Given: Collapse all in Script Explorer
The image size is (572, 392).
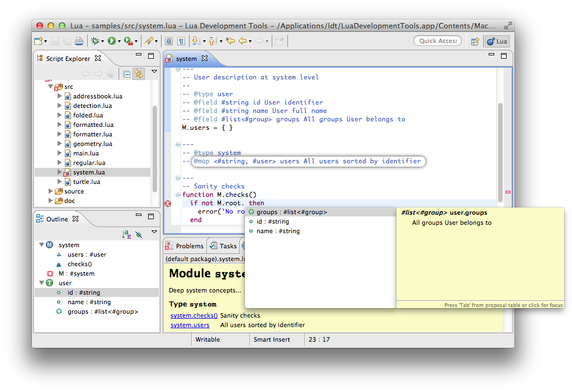Looking at the screenshot, I should (x=126, y=74).
